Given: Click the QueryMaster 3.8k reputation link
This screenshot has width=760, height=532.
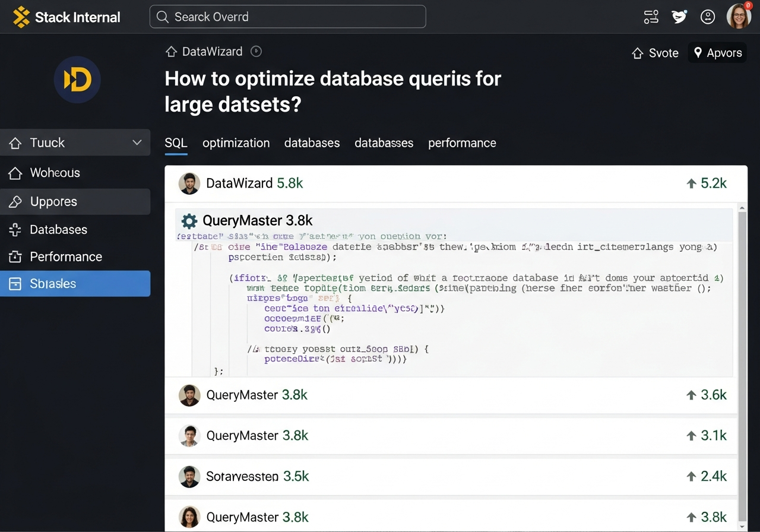Looking at the screenshot, I should [x=258, y=395].
